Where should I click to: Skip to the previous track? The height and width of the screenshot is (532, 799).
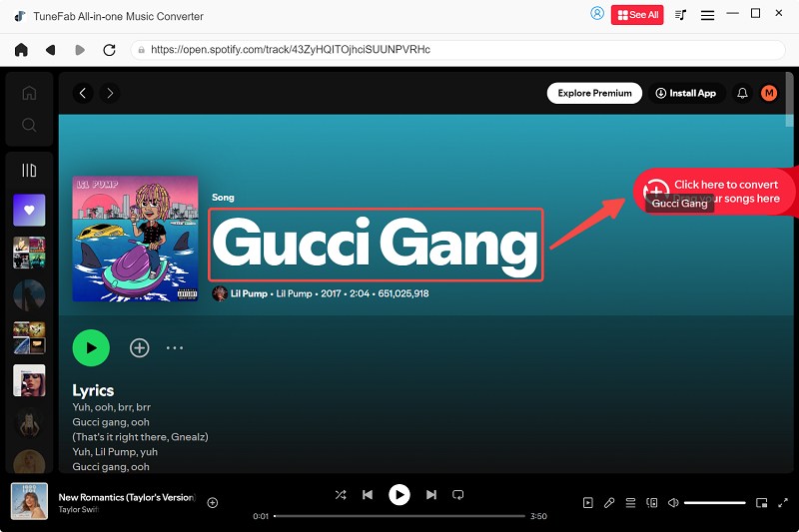[x=368, y=495]
